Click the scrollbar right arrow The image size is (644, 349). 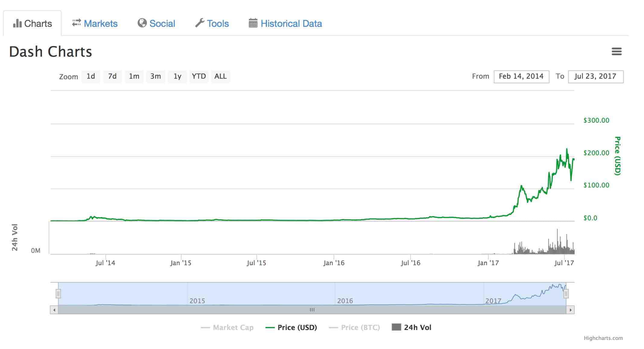(x=570, y=310)
